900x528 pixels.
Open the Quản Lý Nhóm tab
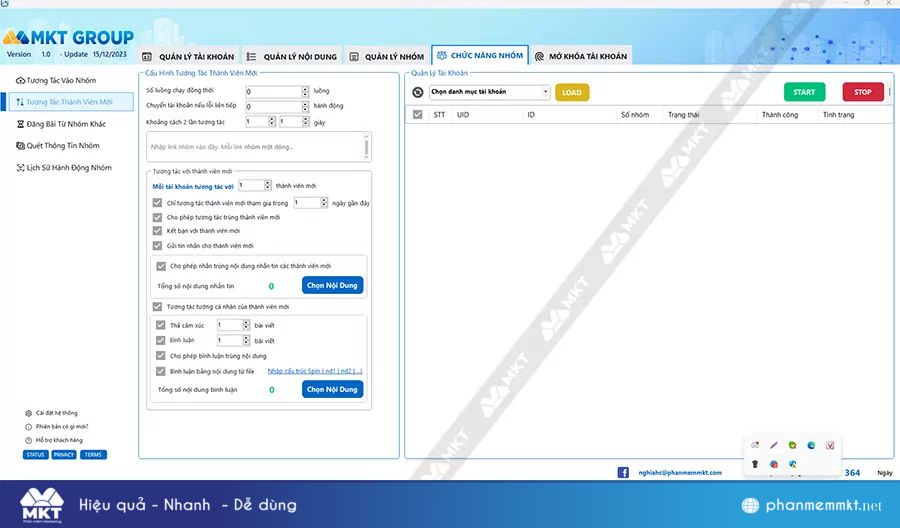387,56
